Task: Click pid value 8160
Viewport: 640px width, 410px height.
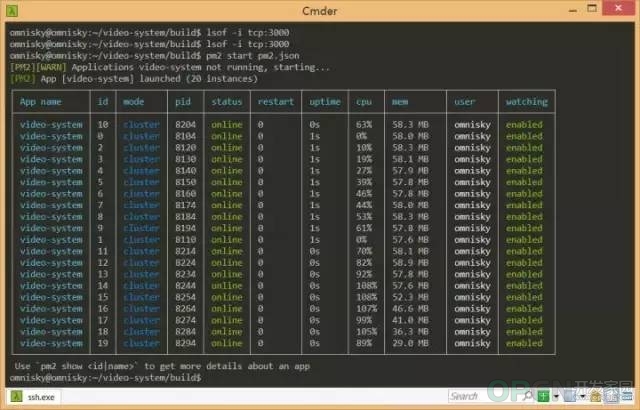Action: 185,193
